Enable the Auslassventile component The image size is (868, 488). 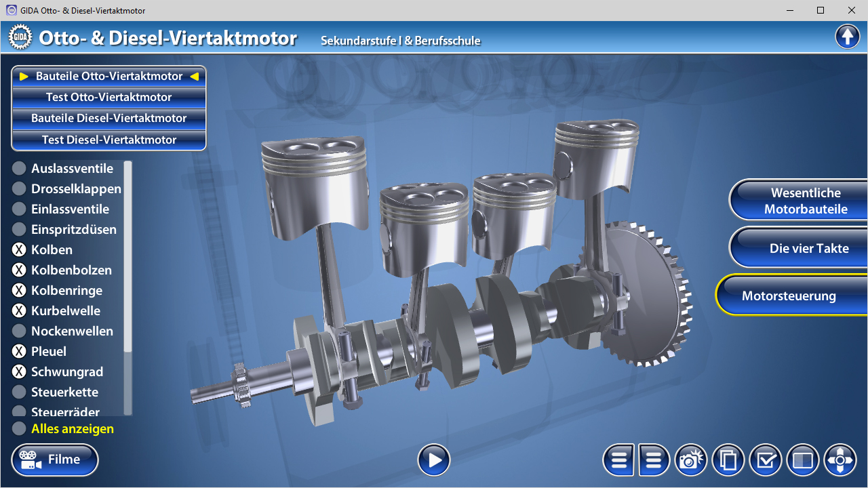[x=19, y=169]
